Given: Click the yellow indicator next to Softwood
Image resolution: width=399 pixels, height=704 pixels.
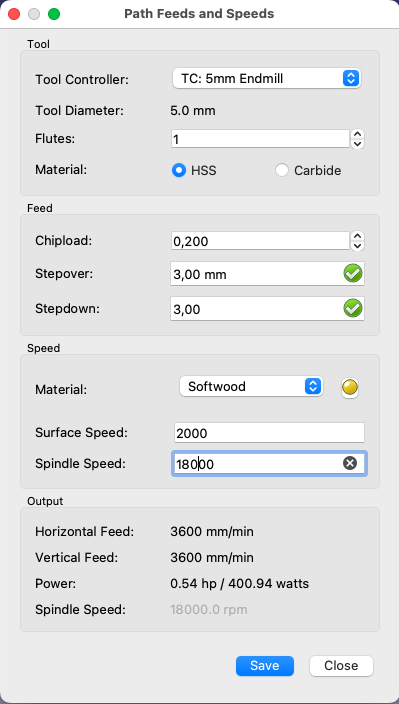Looking at the screenshot, I should pos(350,387).
